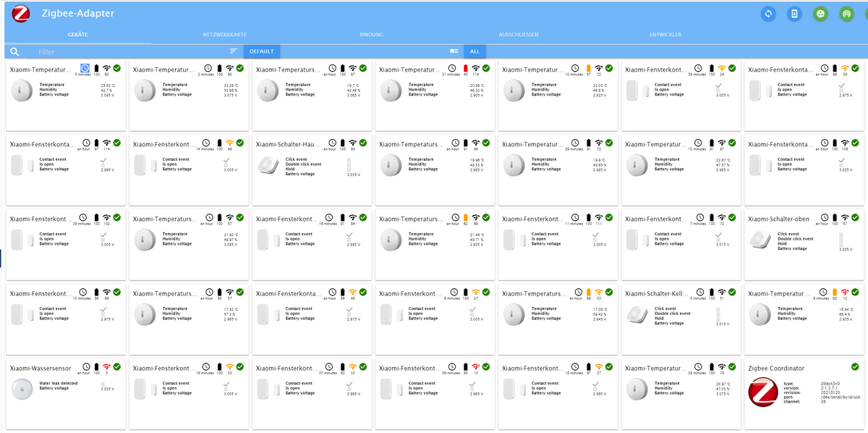Click the mobile device icon in header
Screen dimensions: 868x433
click(x=794, y=14)
